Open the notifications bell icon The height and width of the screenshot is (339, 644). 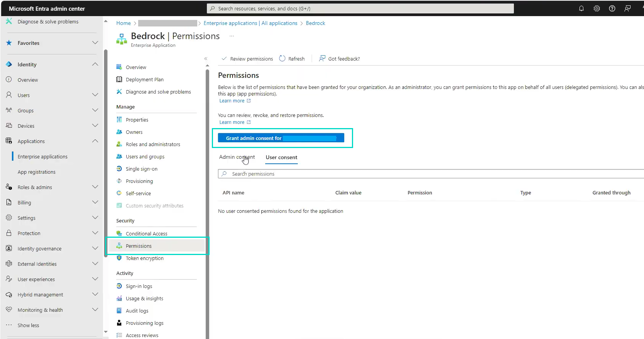point(581,8)
